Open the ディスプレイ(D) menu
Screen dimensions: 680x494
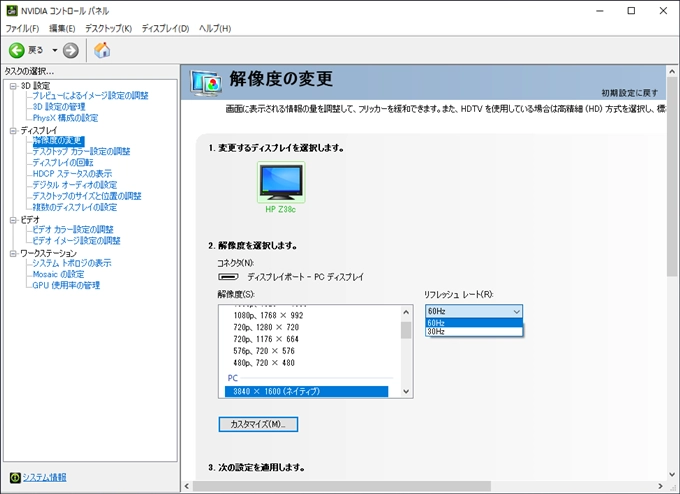click(x=165, y=29)
